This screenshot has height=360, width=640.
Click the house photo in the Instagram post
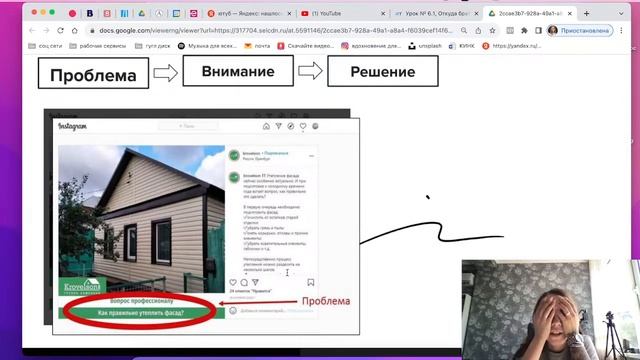(141, 219)
